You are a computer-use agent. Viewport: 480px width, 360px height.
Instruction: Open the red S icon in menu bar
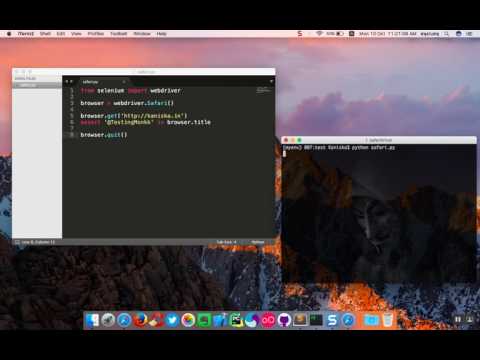pyautogui.click(x=300, y=34)
